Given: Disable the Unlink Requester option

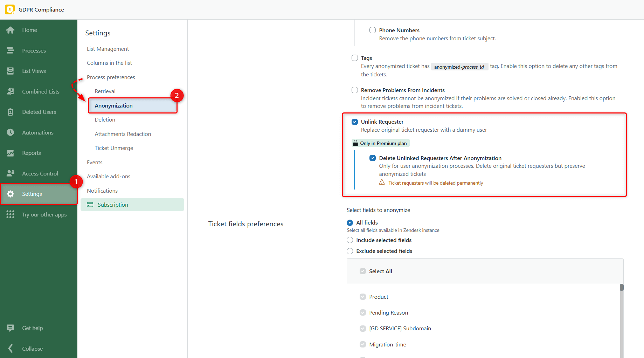Looking at the screenshot, I should [x=355, y=122].
